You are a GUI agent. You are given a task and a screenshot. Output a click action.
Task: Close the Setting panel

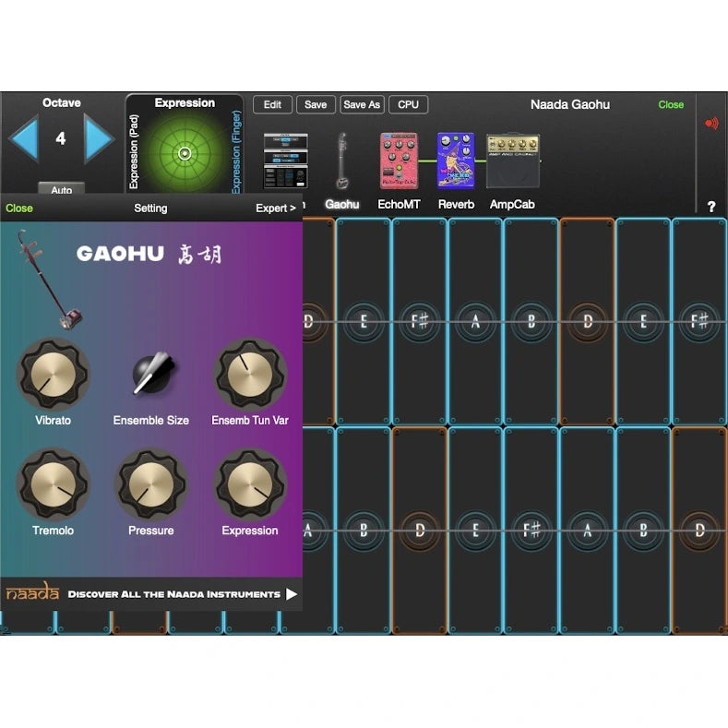[19, 208]
